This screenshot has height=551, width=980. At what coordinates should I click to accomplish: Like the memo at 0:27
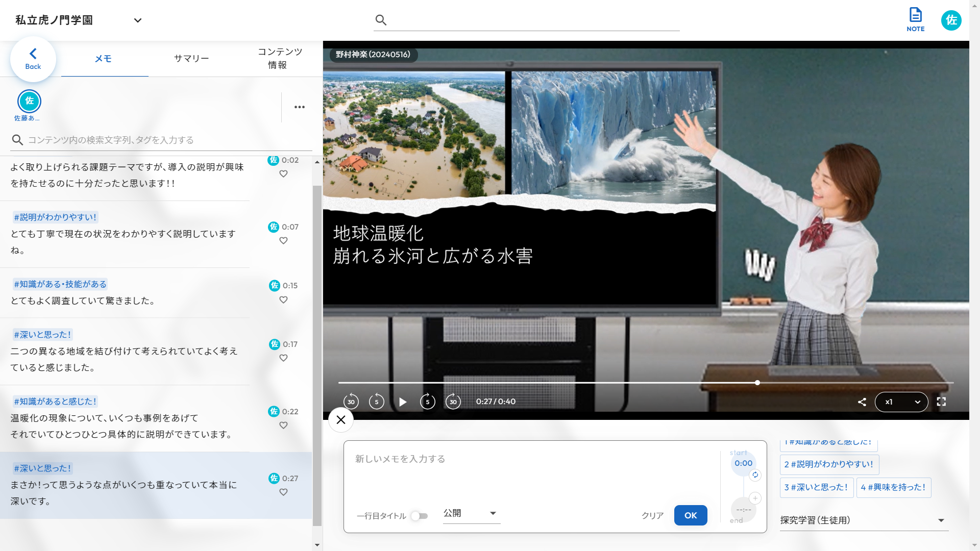click(x=283, y=492)
